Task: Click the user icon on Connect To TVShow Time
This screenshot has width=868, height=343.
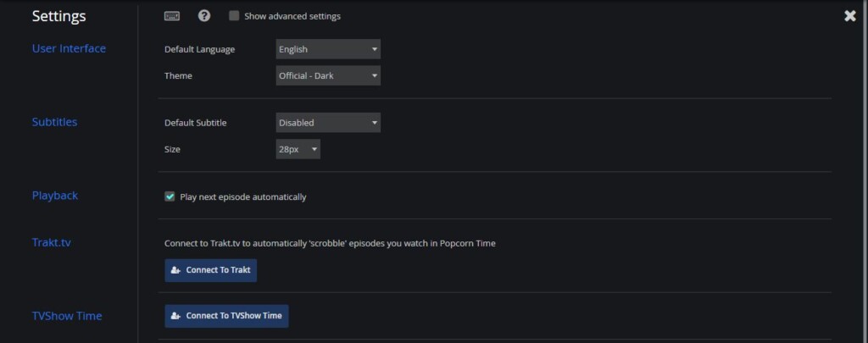Action: coord(176,316)
